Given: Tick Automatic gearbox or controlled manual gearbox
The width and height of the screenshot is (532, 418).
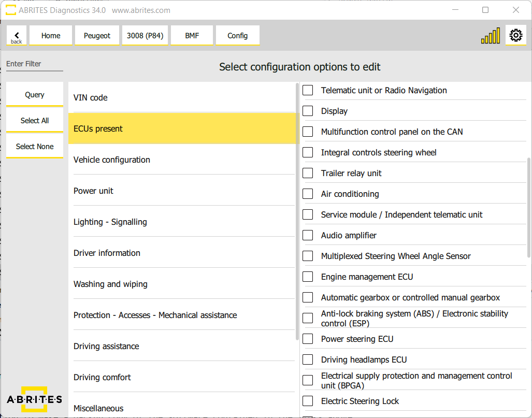Looking at the screenshot, I should [x=308, y=297].
